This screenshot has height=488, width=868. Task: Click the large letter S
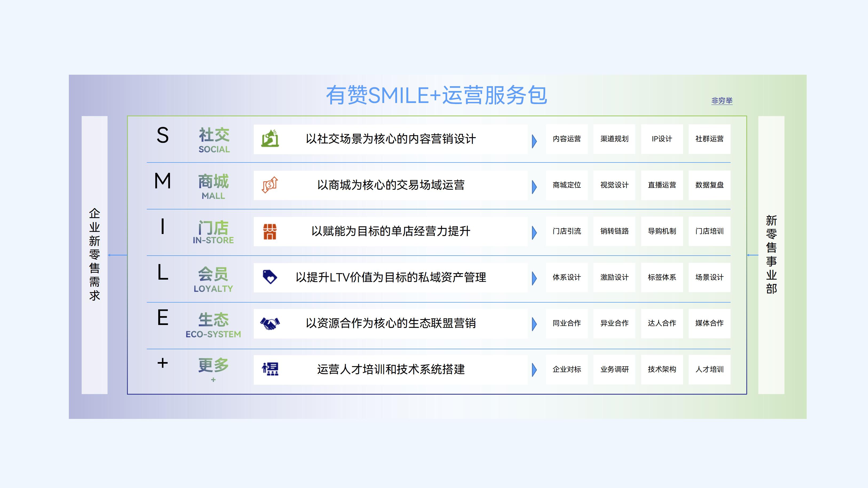(163, 135)
